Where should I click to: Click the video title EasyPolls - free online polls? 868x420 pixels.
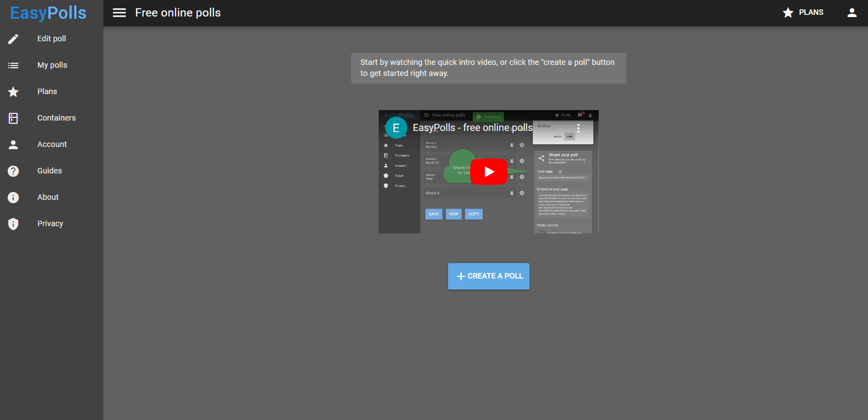(x=473, y=128)
